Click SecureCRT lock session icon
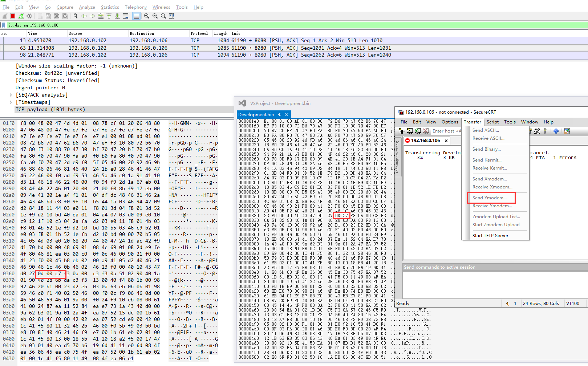 (x=567, y=131)
